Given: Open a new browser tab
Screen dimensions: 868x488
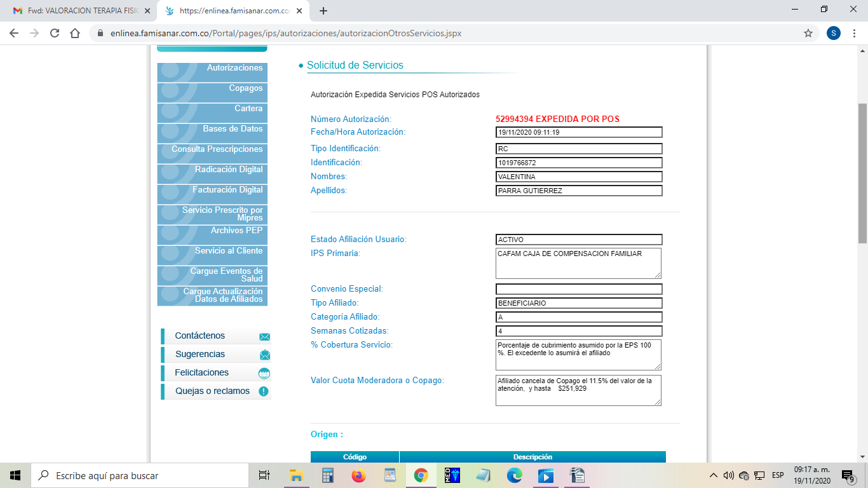Looking at the screenshot, I should (323, 11).
